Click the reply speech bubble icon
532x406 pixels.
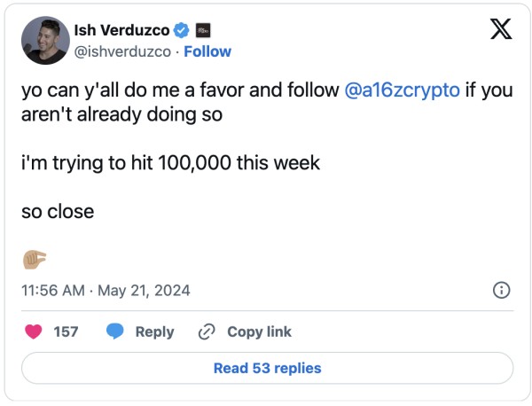[x=115, y=332]
